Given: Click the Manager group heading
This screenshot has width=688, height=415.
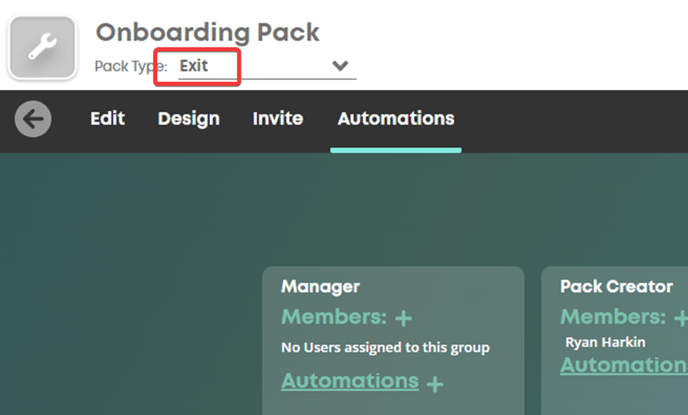Looking at the screenshot, I should pyautogui.click(x=320, y=286).
